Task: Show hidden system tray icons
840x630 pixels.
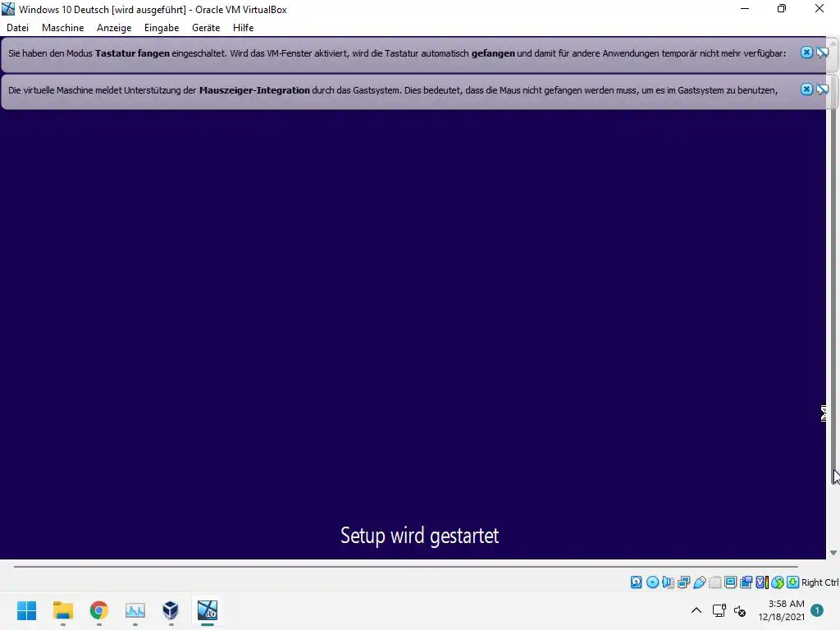Action: coord(696,610)
